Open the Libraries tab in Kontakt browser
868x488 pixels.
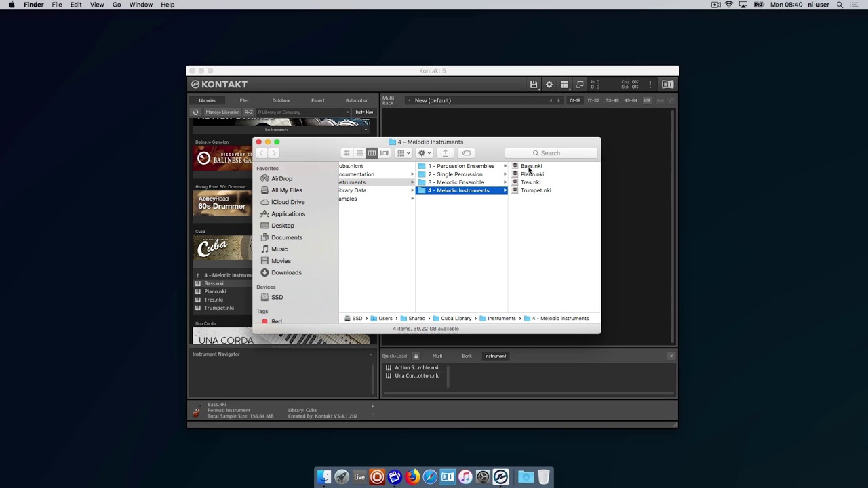208,100
